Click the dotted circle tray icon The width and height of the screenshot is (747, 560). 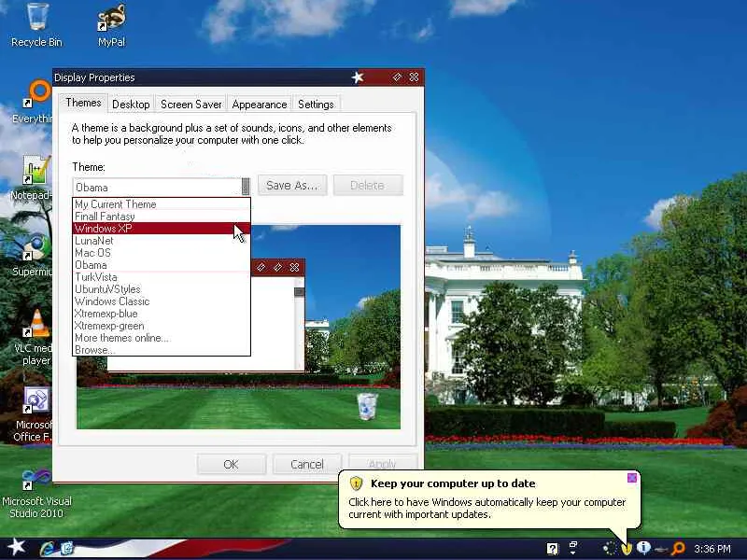pyautogui.click(x=610, y=549)
